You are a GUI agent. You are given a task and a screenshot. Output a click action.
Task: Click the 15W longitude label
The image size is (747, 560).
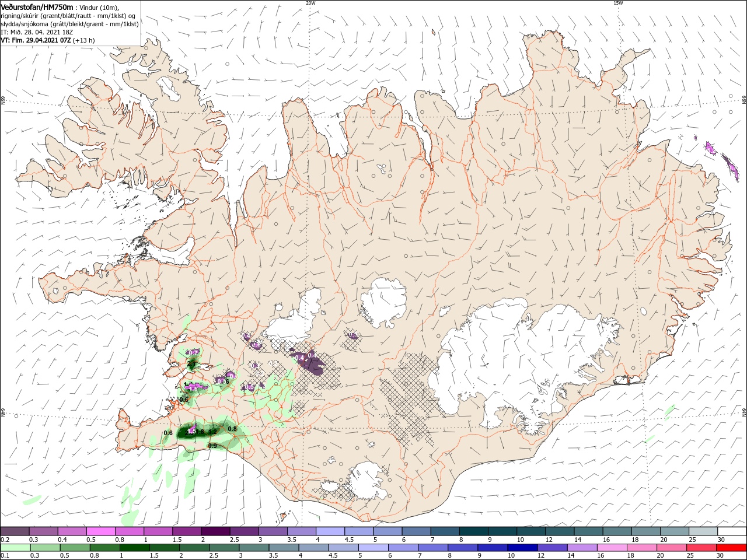point(619,2)
